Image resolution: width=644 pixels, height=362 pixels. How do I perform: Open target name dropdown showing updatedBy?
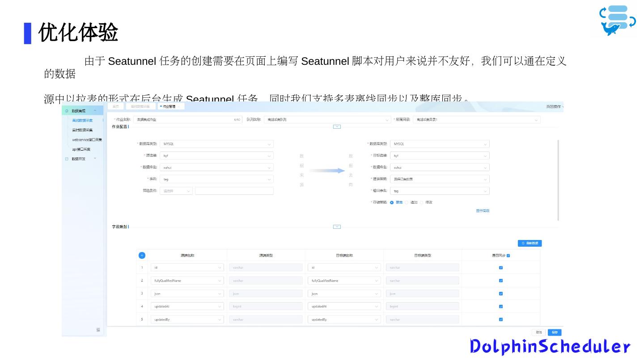(x=344, y=320)
